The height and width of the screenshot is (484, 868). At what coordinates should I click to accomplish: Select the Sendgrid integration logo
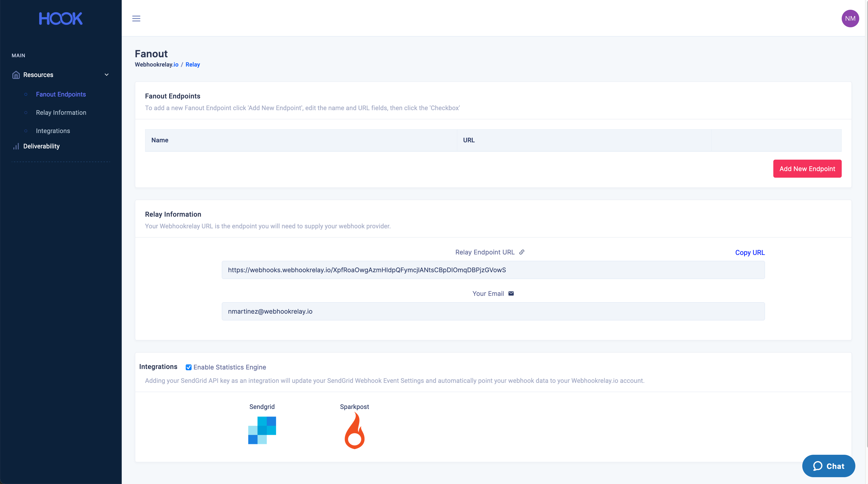262,430
